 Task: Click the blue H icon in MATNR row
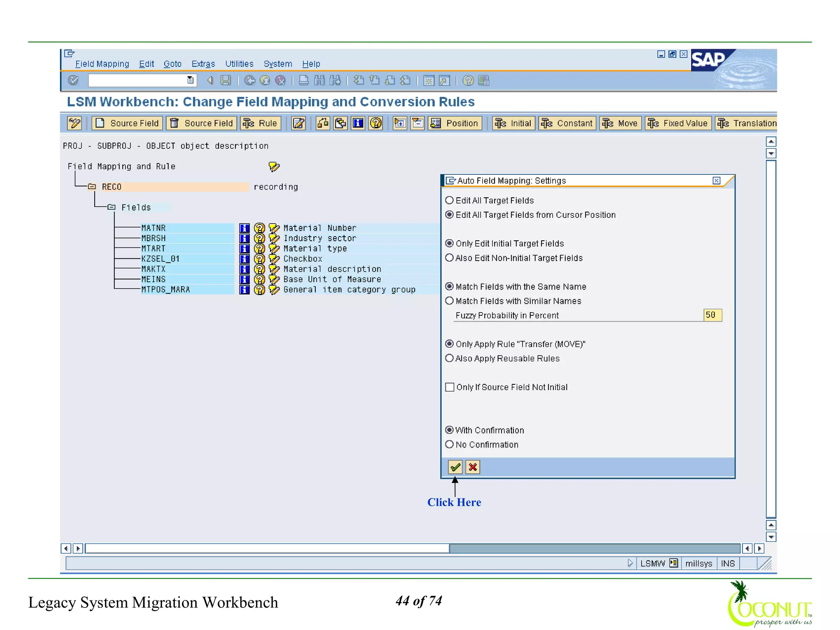(x=244, y=228)
